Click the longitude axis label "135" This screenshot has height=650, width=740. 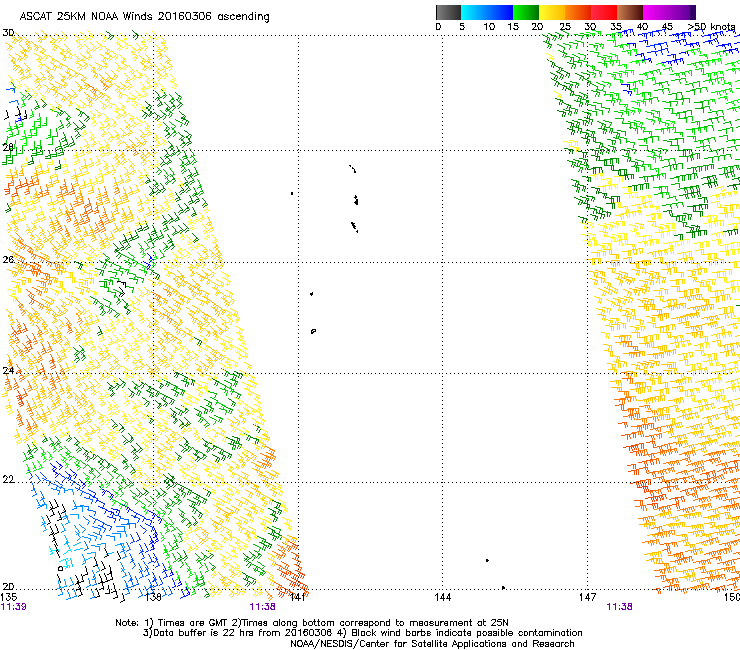[x=9, y=597]
